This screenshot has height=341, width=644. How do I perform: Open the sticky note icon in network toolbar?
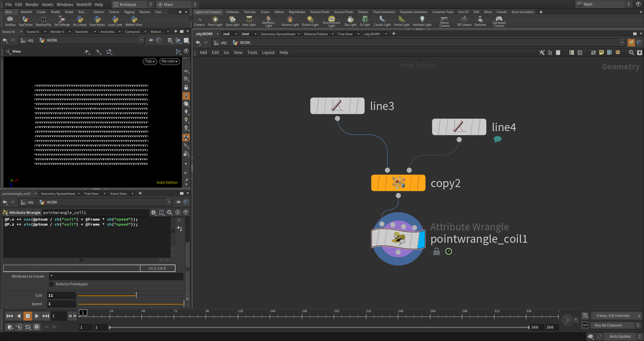601,53
